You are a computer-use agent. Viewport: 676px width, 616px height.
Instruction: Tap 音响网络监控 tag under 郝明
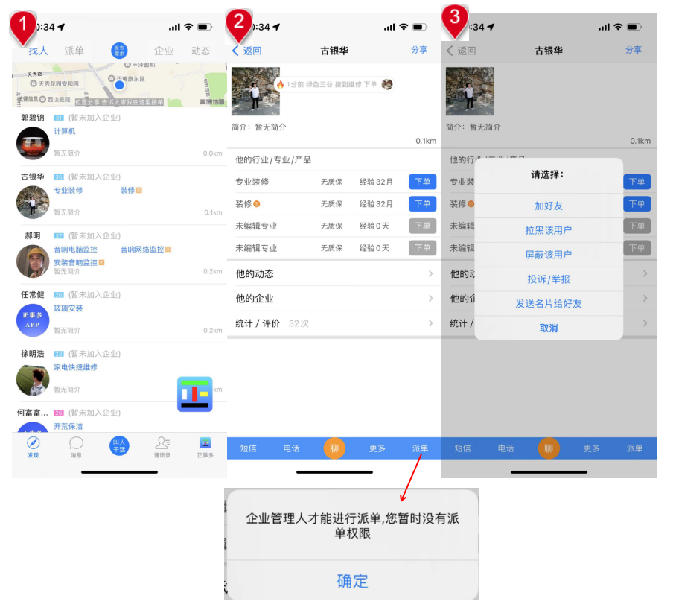coord(142,250)
